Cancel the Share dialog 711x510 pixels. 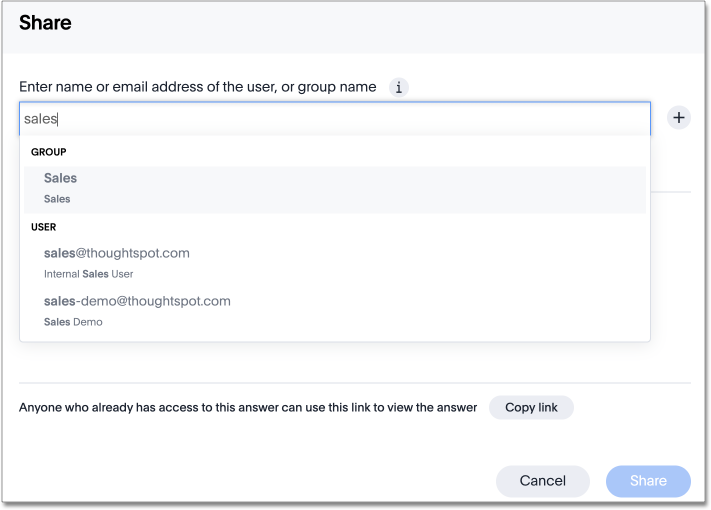[542, 481]
